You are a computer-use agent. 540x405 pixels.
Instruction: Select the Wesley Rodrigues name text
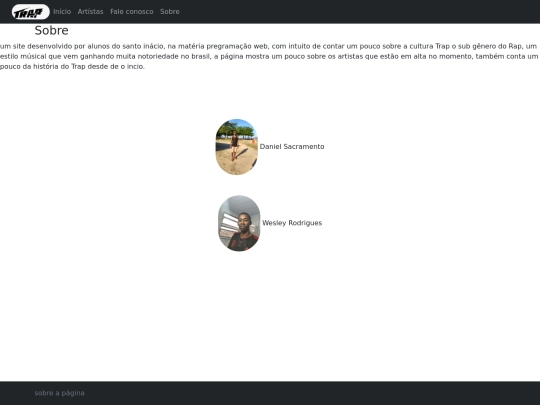click(x=292, y=223)
